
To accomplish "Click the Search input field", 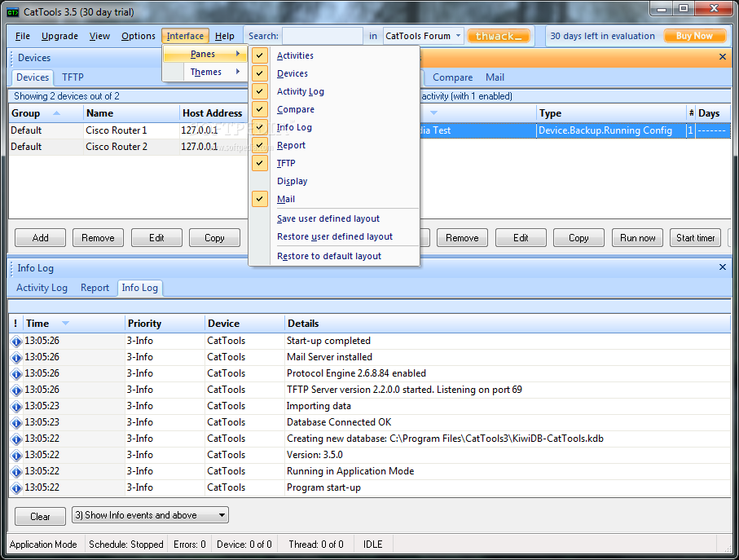I will (x=323, y=36).
